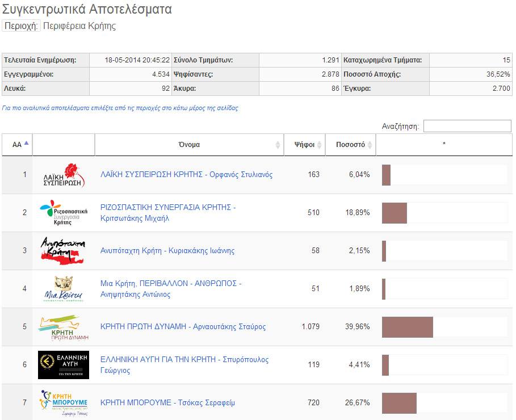Screen dimensions: 516x420
Task: Click the asterisk column header
Action: [x=444, y=145]
